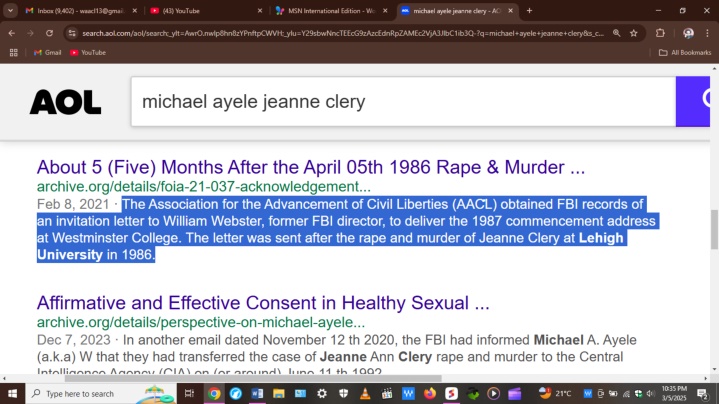Click the address bar URL
Image resolution: width=719 pixels, height=404 pixels.
pos(343,33)
